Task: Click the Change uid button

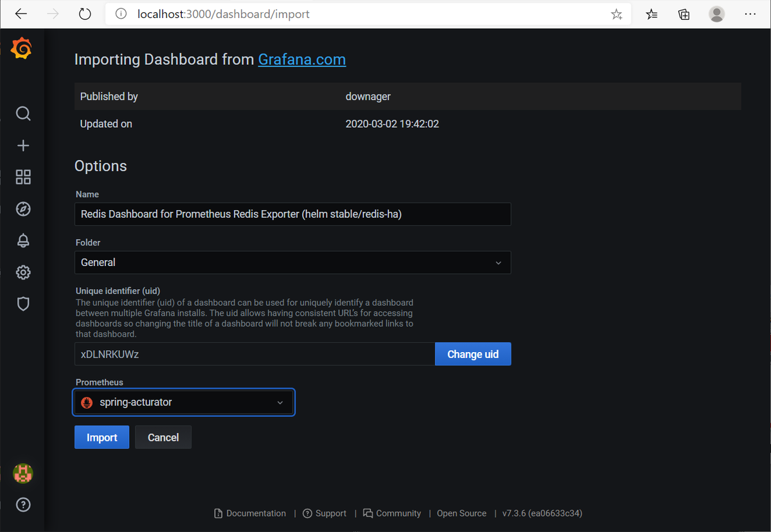Action: point(473,354)
